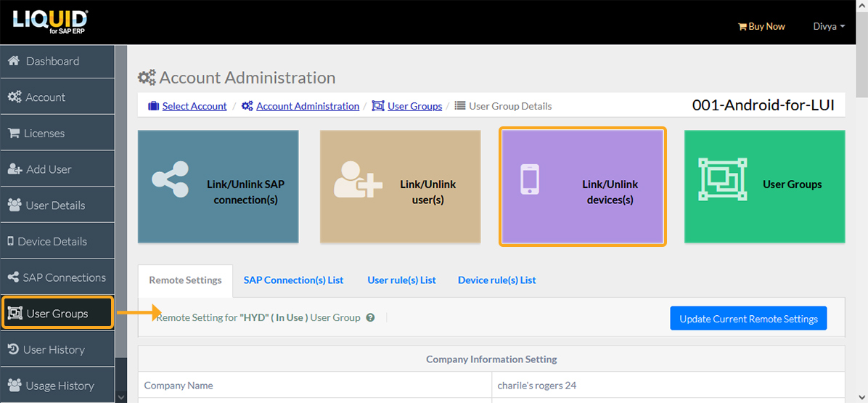Click the share icon on SAP connection tile
868x403 pixels.
170,179
